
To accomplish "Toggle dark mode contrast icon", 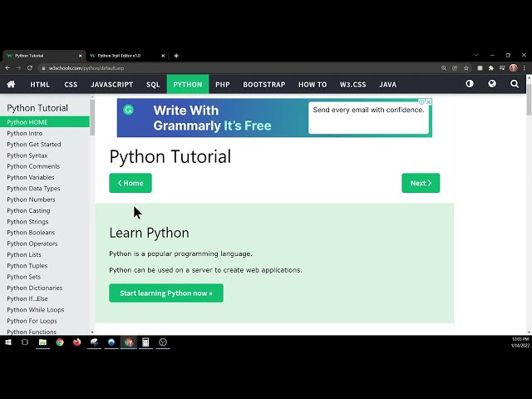I will [470, 84].
